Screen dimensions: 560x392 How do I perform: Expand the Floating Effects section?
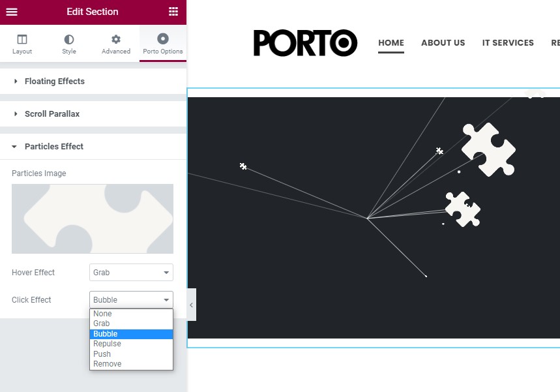(93, 82)
